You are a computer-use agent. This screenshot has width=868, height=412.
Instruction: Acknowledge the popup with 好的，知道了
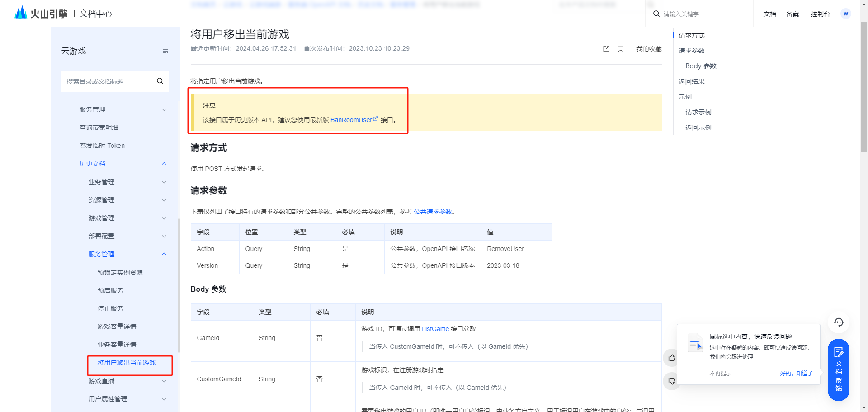796,373
